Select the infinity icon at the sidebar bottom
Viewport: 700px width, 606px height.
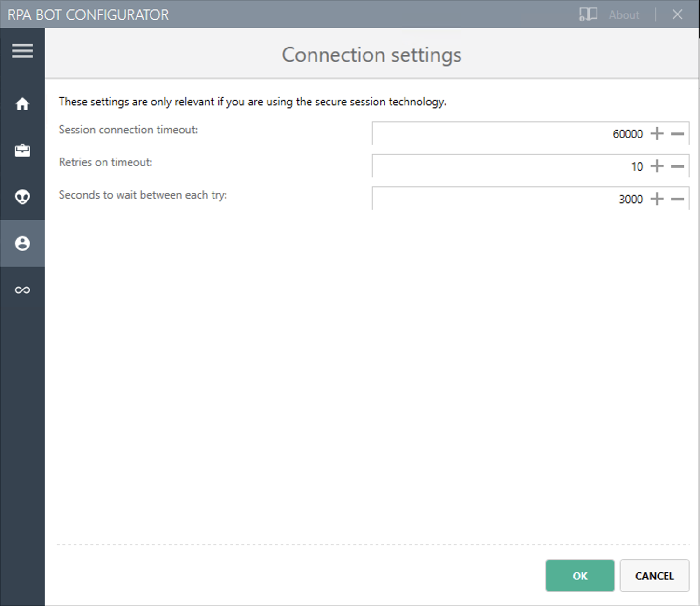(x=22, y=289)
